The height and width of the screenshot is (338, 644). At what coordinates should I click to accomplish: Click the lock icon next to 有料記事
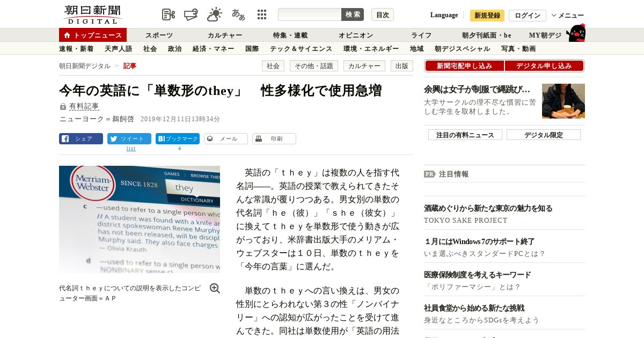pos(63,107)
